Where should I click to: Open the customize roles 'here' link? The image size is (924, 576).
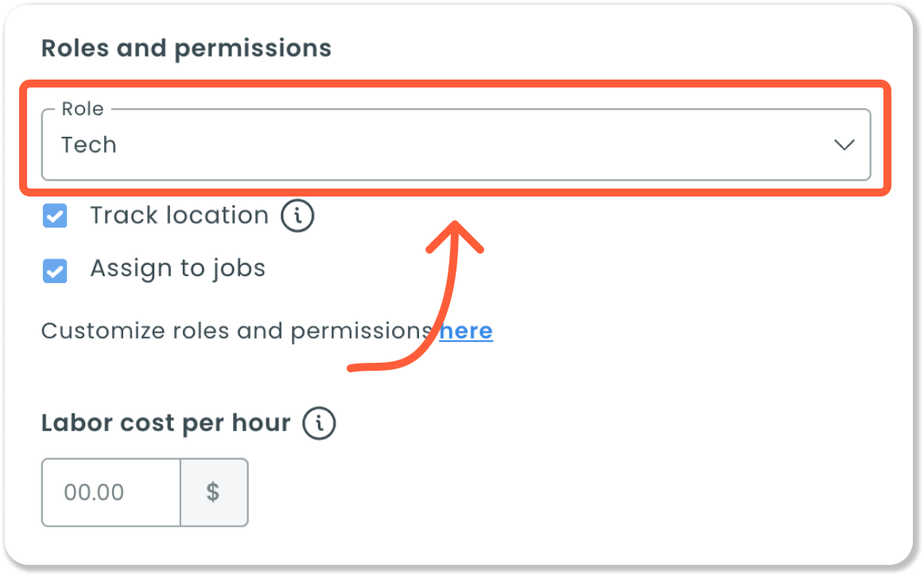click(467, 331)
